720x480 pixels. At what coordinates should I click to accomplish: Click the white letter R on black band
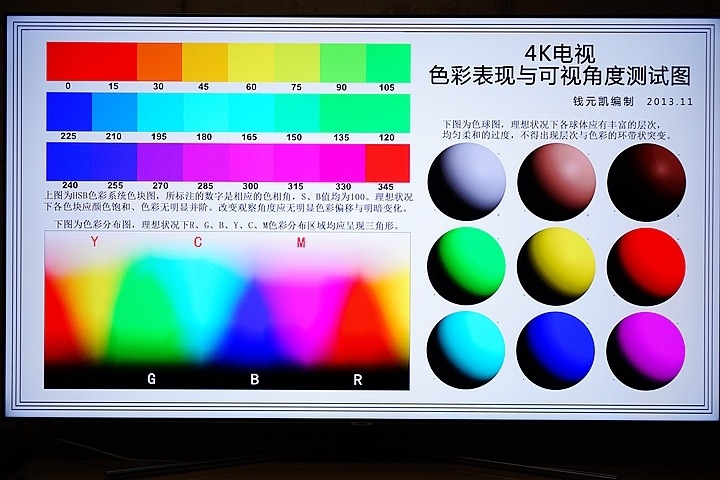tap(358, 380)
